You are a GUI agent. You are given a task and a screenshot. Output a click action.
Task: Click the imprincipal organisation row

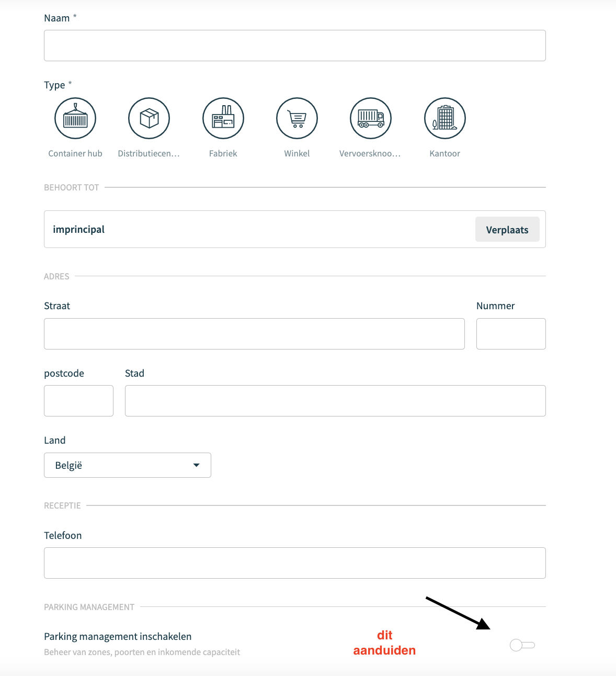[x=295, y=229]
